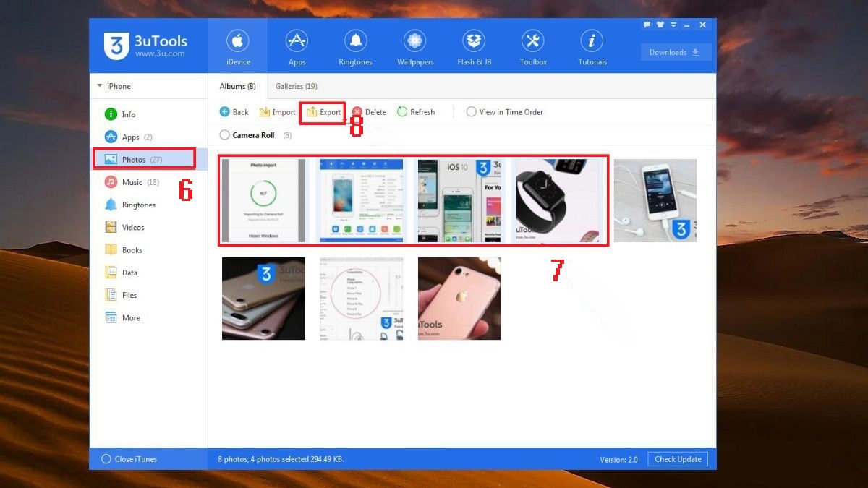Select Files in the sidebar
This screenshot has width=868, height=488.
pyautogui.click(x=149, y=295)
